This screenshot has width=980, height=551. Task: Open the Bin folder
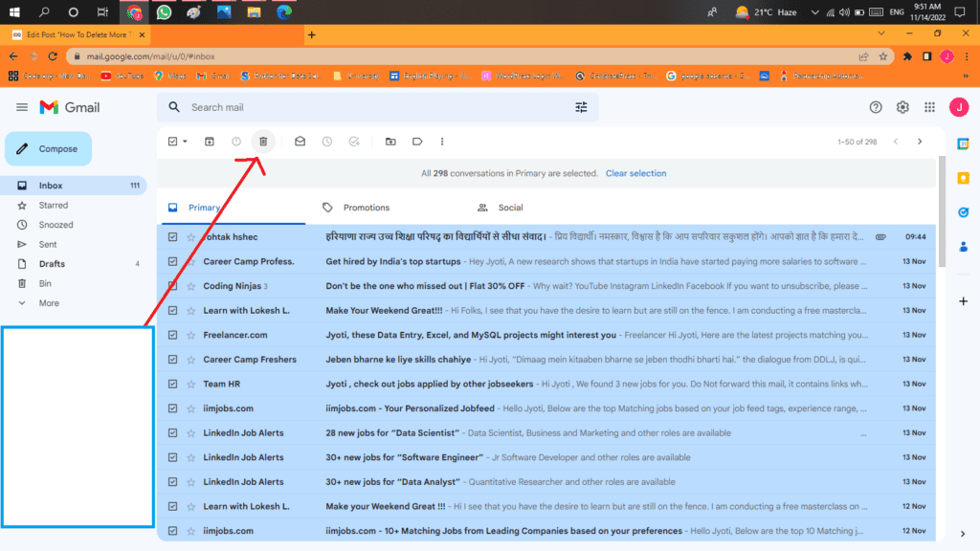(45, 283)
